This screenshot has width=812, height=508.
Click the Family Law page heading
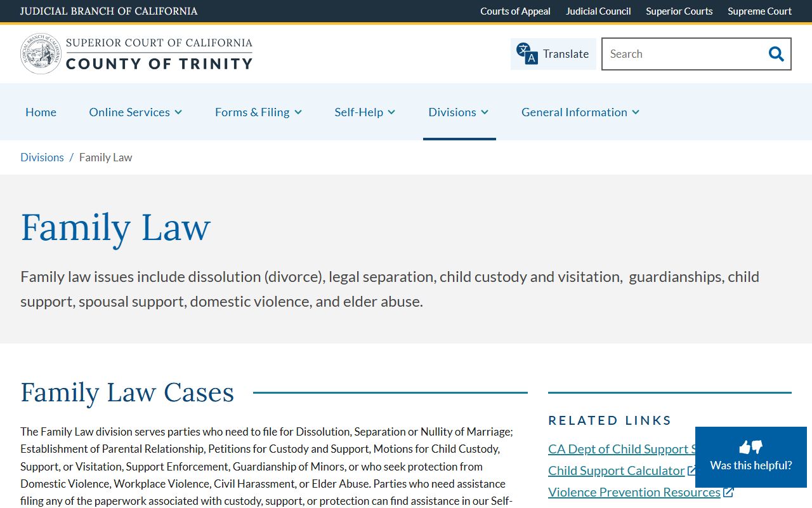(115, 227)
